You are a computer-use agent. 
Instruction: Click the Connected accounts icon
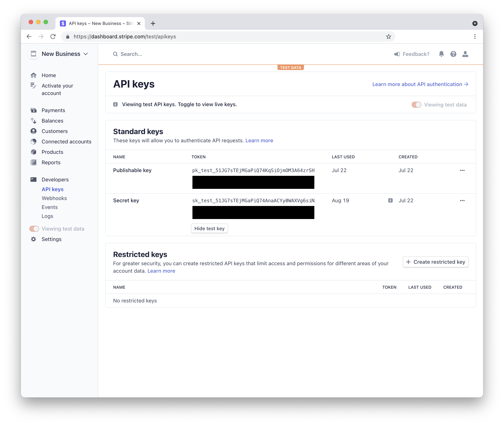(x=34, y=141)
